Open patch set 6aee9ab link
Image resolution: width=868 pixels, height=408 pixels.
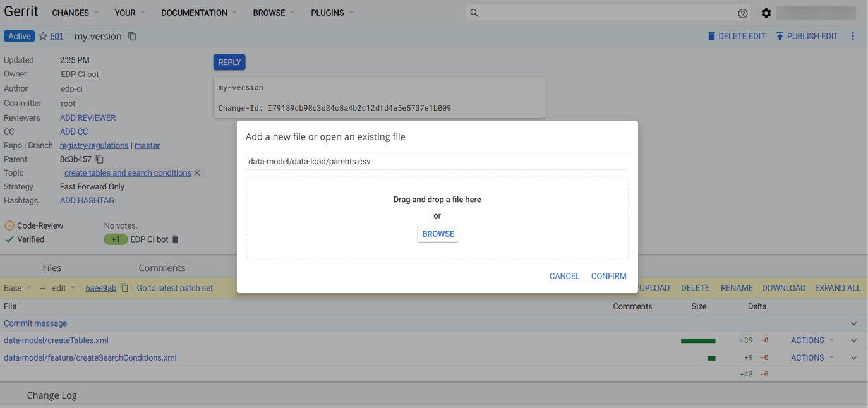click(x=101, y=287)
